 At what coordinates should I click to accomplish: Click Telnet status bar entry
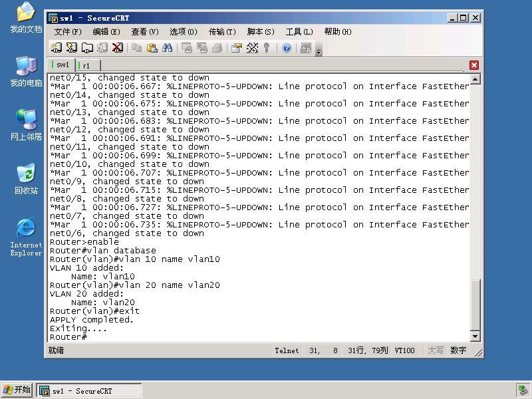pyautogui.click(x=287, y=350)
